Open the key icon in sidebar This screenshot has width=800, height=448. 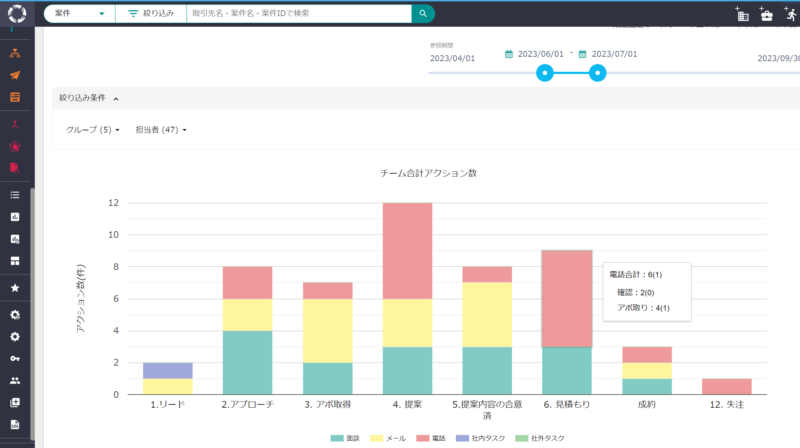pos(15,359)
